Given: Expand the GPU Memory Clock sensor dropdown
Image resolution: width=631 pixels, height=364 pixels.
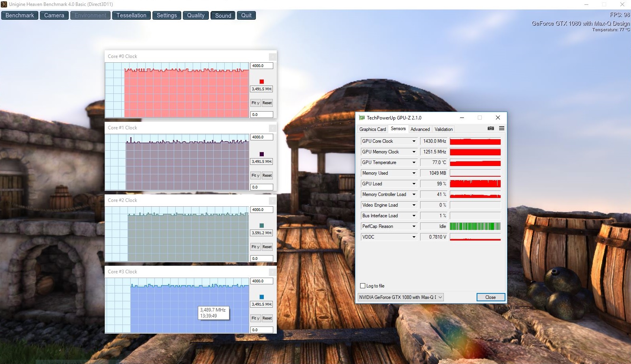Looking at the screenshot, I should click(x=414, y=152).
